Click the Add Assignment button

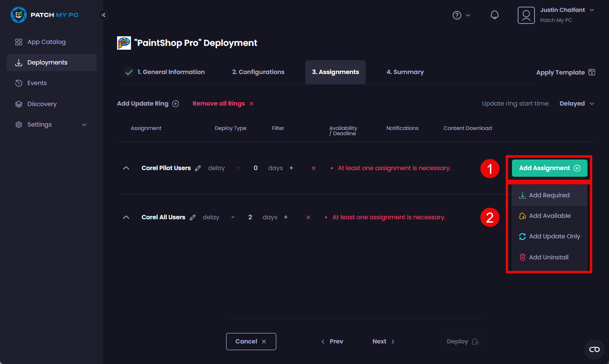[549, 168]
